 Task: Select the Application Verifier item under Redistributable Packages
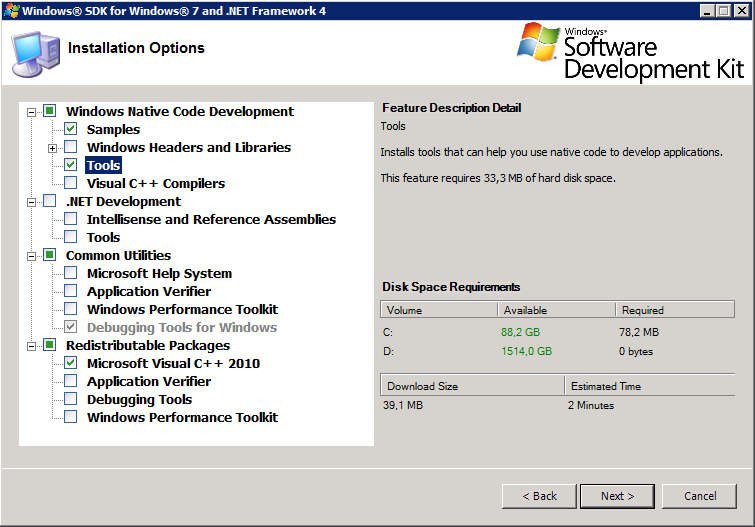[x=149, y=382]
